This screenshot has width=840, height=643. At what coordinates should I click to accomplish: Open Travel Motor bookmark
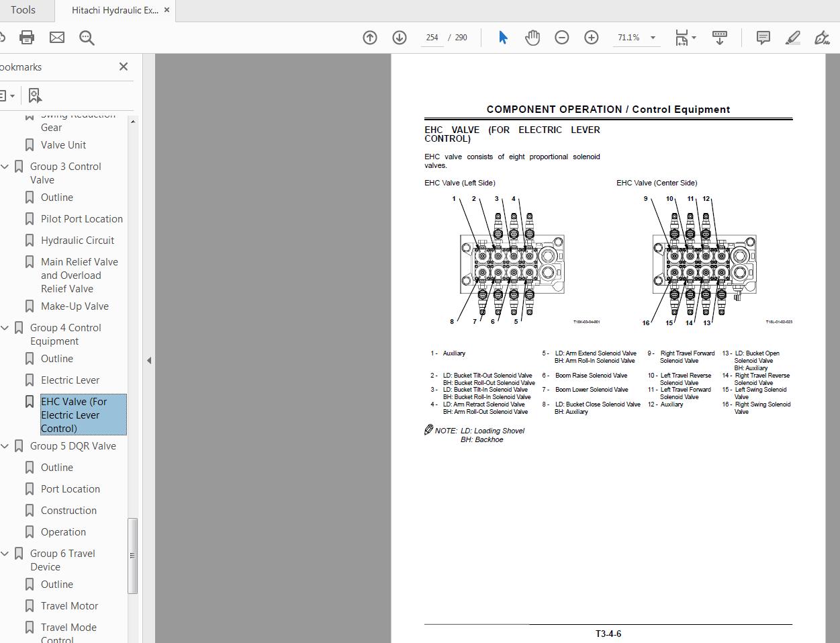69,606
